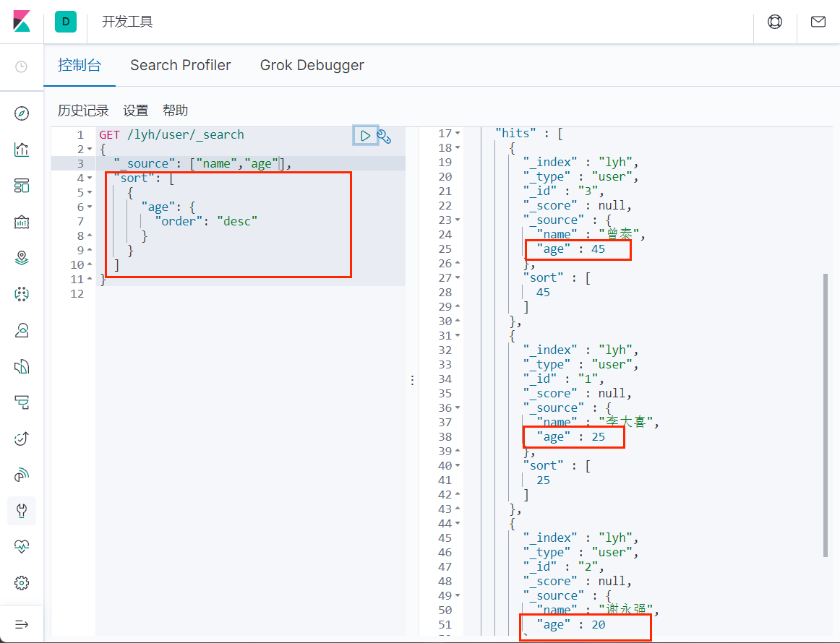Click "age" : 45 in the output
This screenshot has height=643, width=840.
[570, 249]
